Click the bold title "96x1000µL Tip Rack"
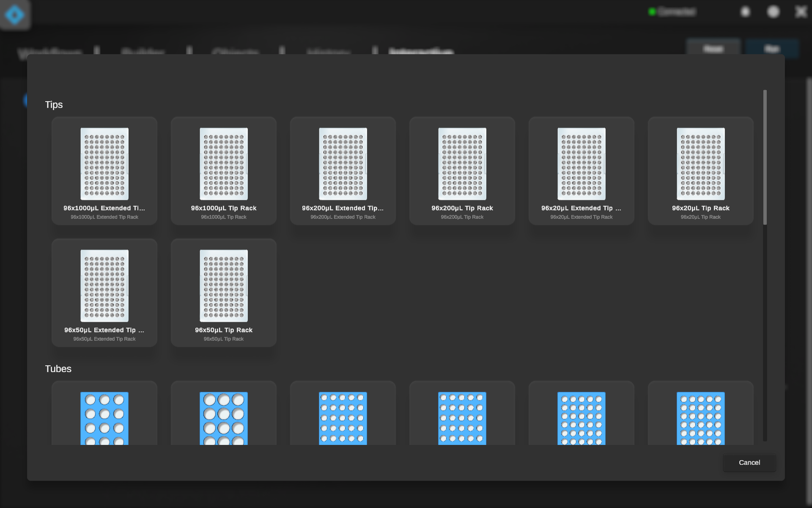This screenshot has width=812, height=508. [x=224, y=208]
